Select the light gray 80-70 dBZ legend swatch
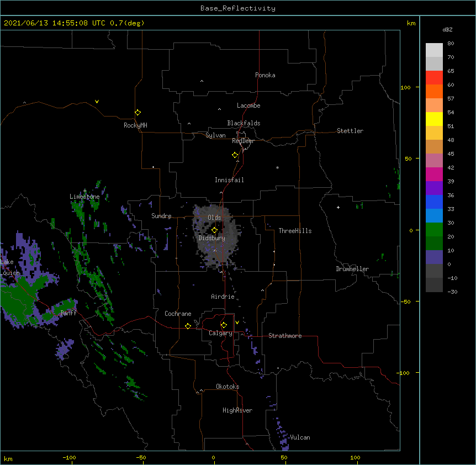The image size is (476, 465). (x=434, y=50)
